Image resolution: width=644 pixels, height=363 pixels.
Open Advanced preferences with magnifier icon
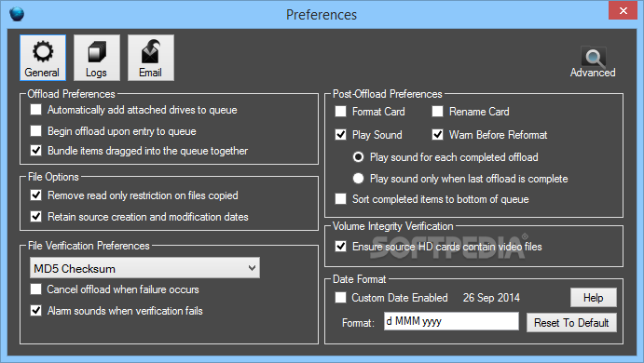tap(593, 62)
